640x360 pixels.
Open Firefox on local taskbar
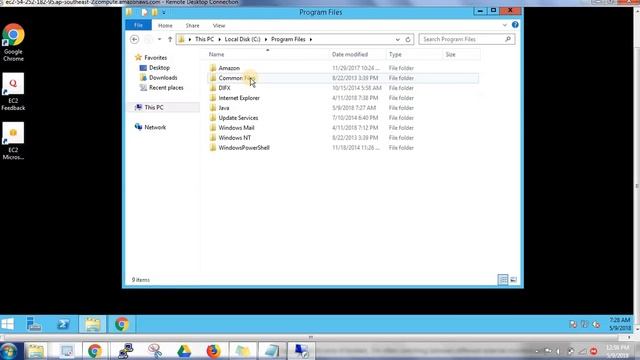213,351
